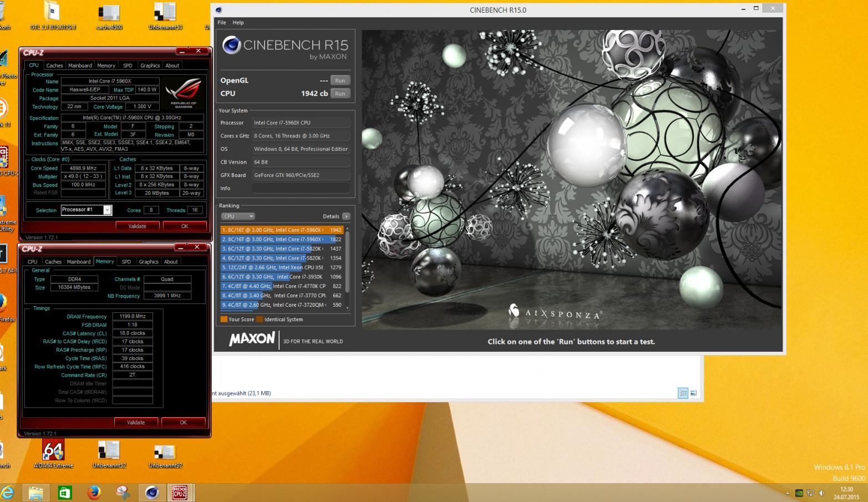Click the Your Score orange legend swatch

tap(224, 319)
